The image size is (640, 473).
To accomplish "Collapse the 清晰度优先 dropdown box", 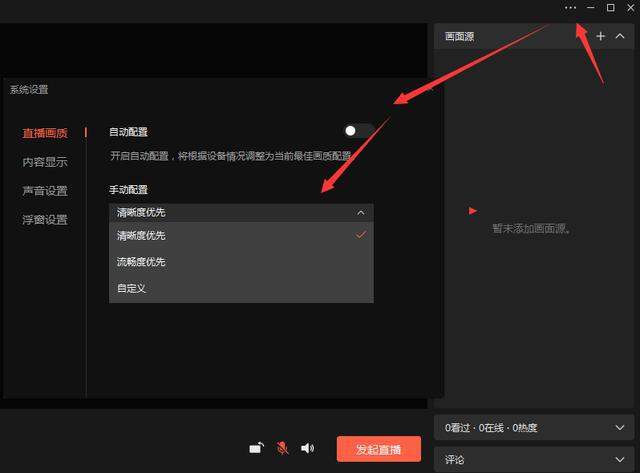I will (241, 213).
